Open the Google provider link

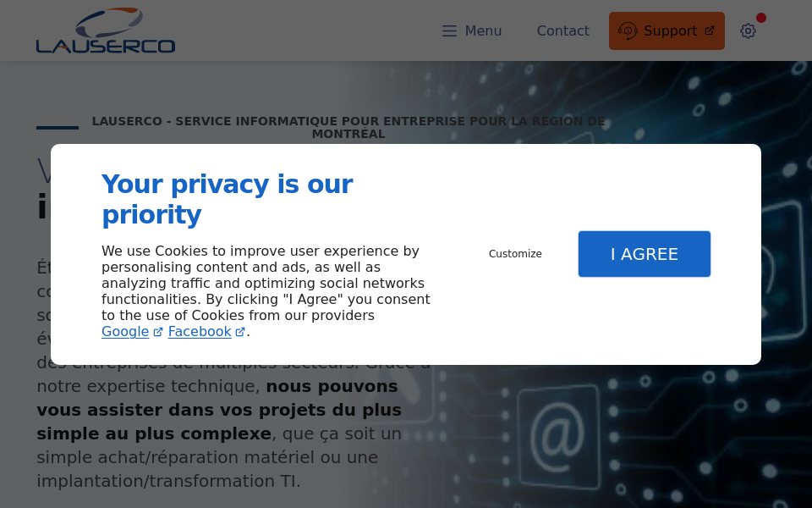(125, 332)
